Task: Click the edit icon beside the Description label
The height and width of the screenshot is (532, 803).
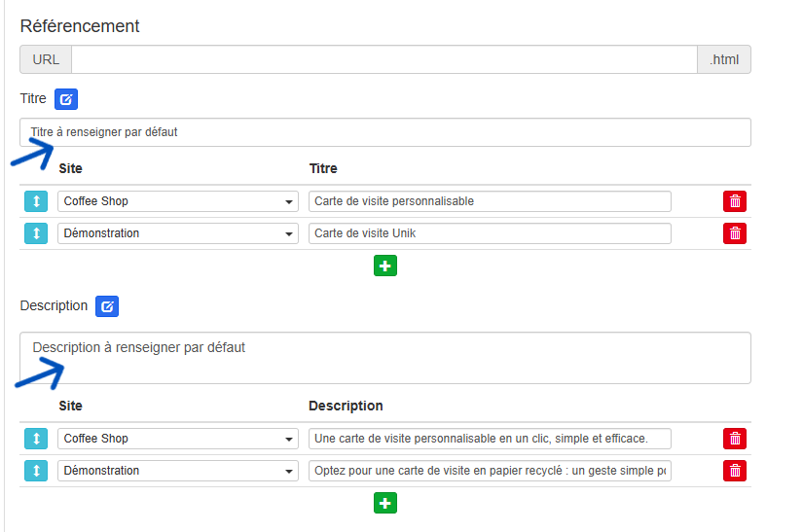Action: [x=107, y=306]
